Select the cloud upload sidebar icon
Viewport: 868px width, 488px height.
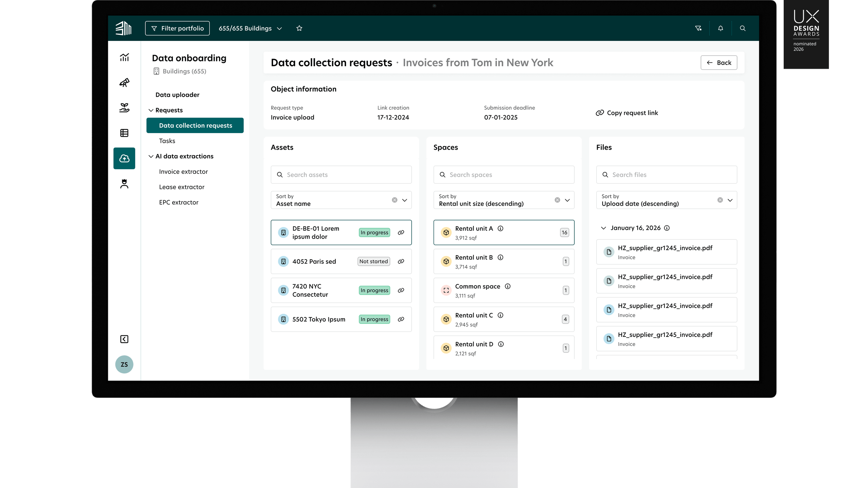124,158
